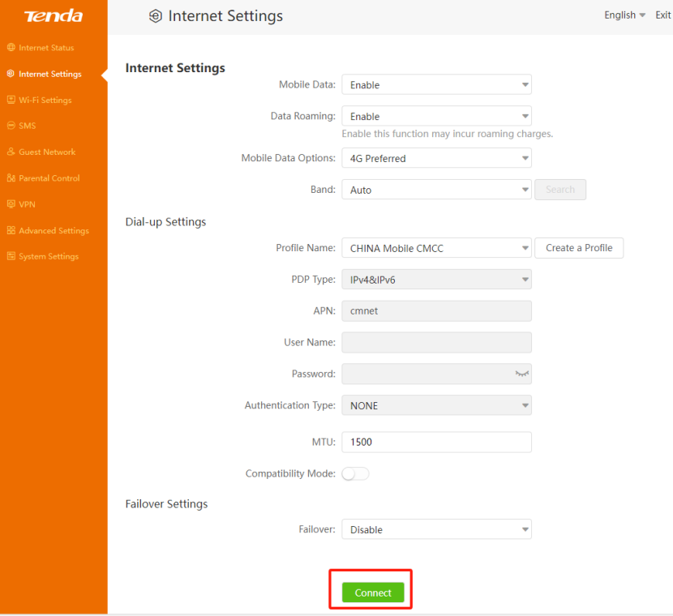Click into the MTU input field
Image resolution: width=673 pixels, height=616 pixels.
pos(436,442)
